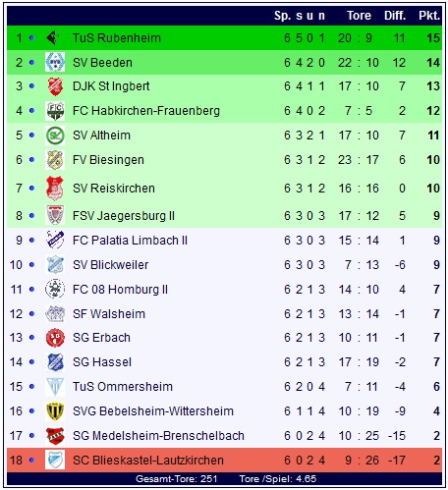
Task: Click the FV Biesingen crest icon
Action: (x=55, y=160)
